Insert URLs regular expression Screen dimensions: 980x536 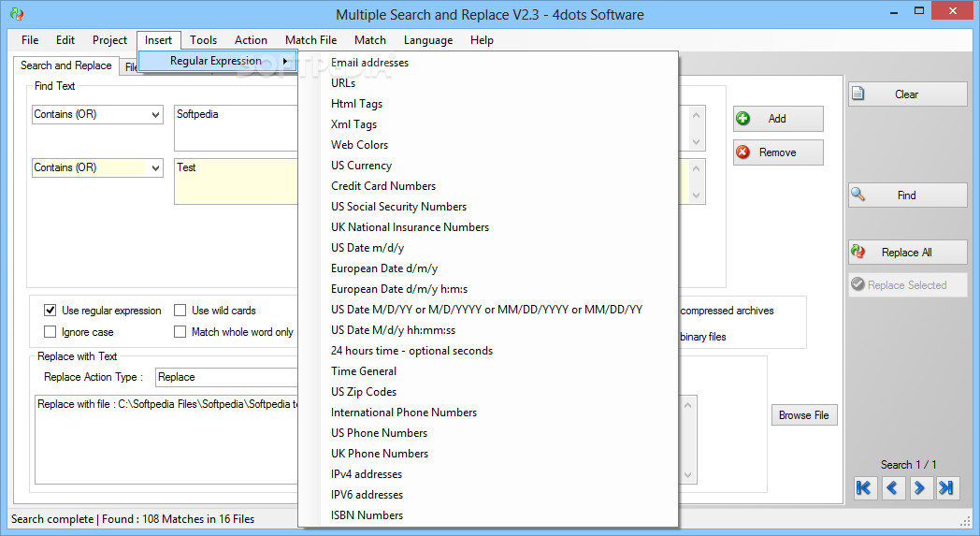(x=488, y=83)
